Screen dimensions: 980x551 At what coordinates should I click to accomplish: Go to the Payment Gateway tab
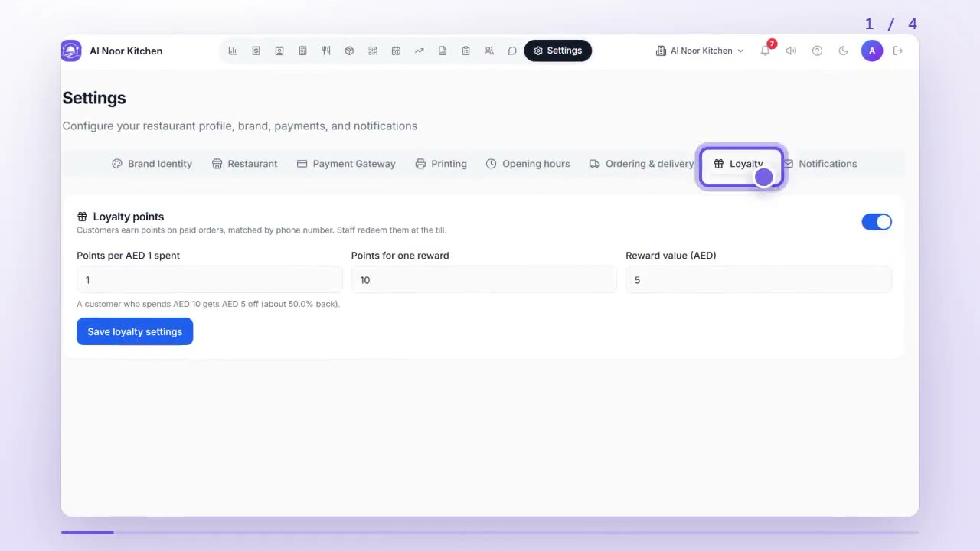(x=346, y=164)
